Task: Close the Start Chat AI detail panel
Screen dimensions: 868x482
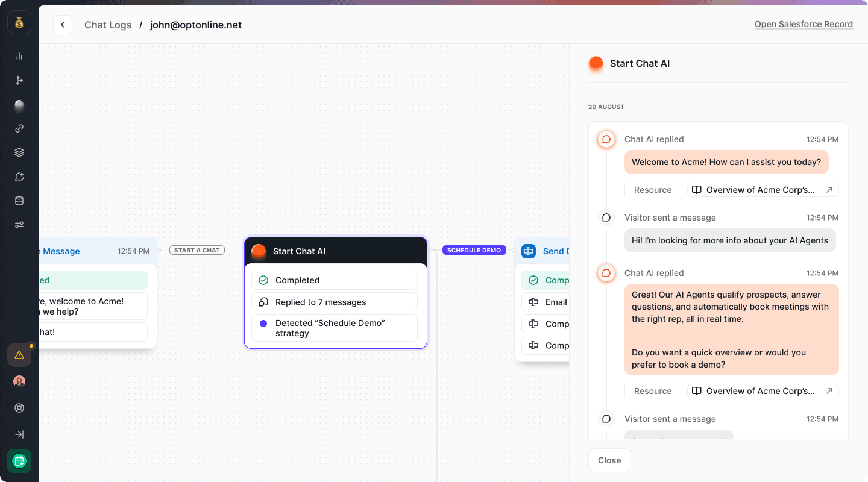Action: [x=609, y=460]
